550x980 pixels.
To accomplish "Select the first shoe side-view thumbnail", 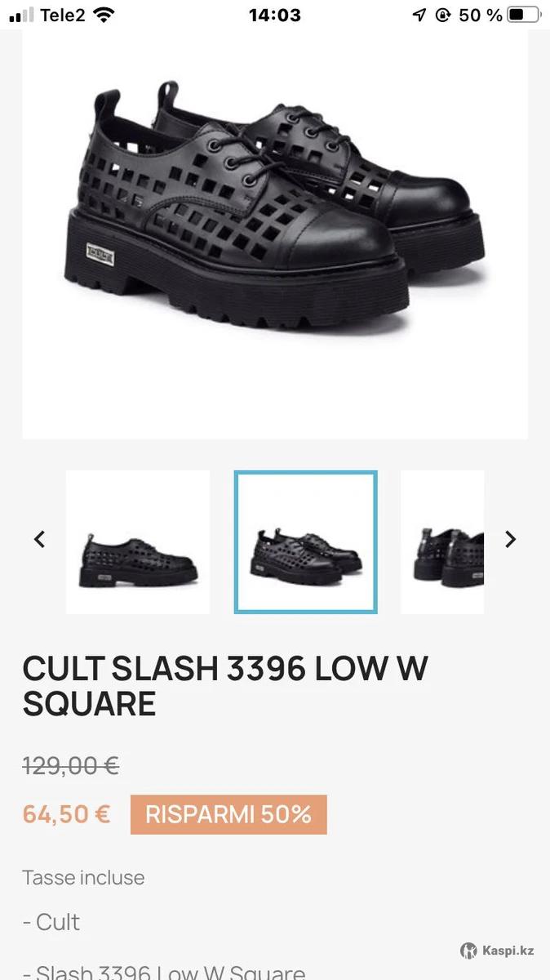I will 138,542.
